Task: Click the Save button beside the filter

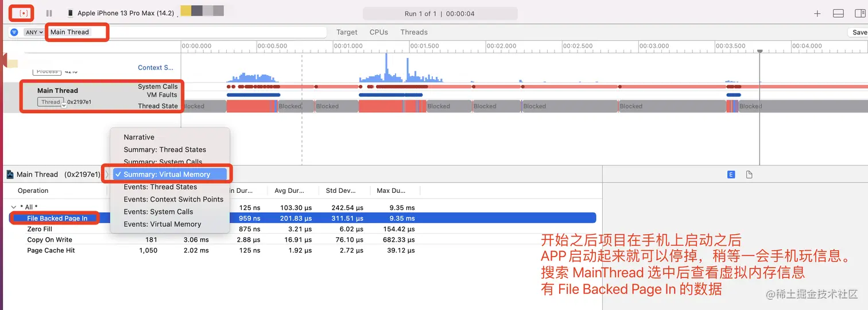Action: (859, 33)
